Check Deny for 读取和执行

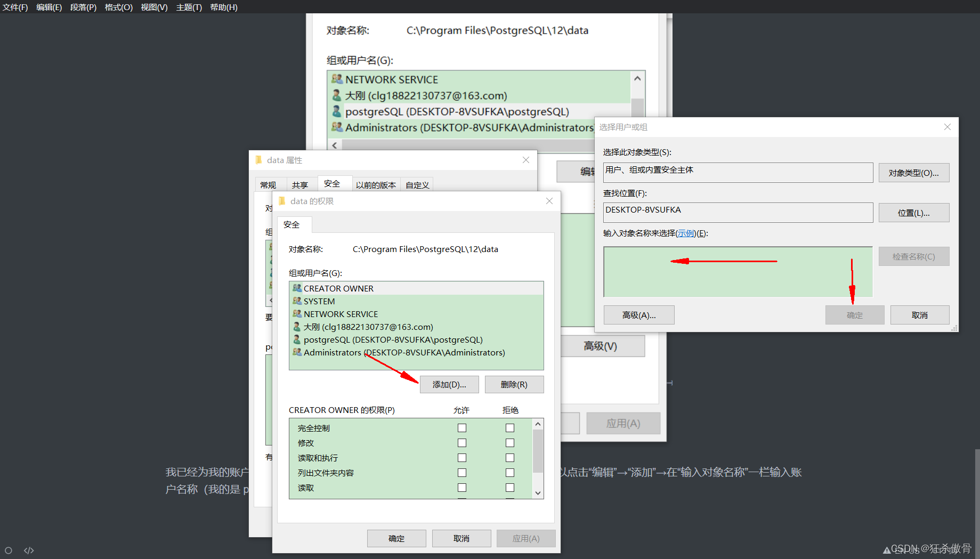pyautogui.click(x=510, y=458)
